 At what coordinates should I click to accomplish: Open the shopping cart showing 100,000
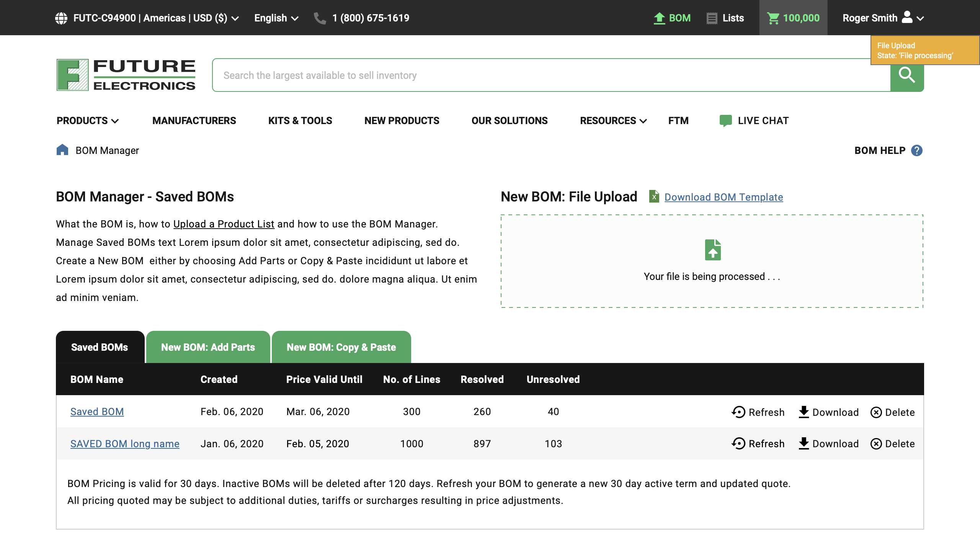tap(793, 18)
